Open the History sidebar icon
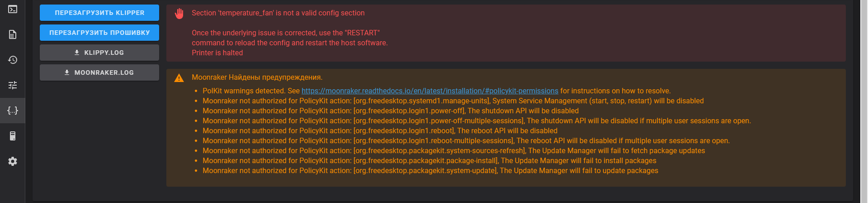The width and height of the screenshot is (868, 203). 13,60
